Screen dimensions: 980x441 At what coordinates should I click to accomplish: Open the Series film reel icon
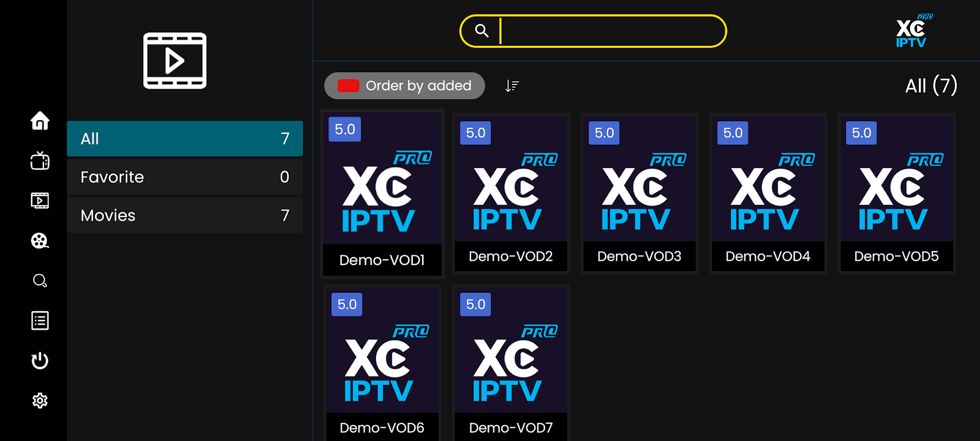(40, 240)
